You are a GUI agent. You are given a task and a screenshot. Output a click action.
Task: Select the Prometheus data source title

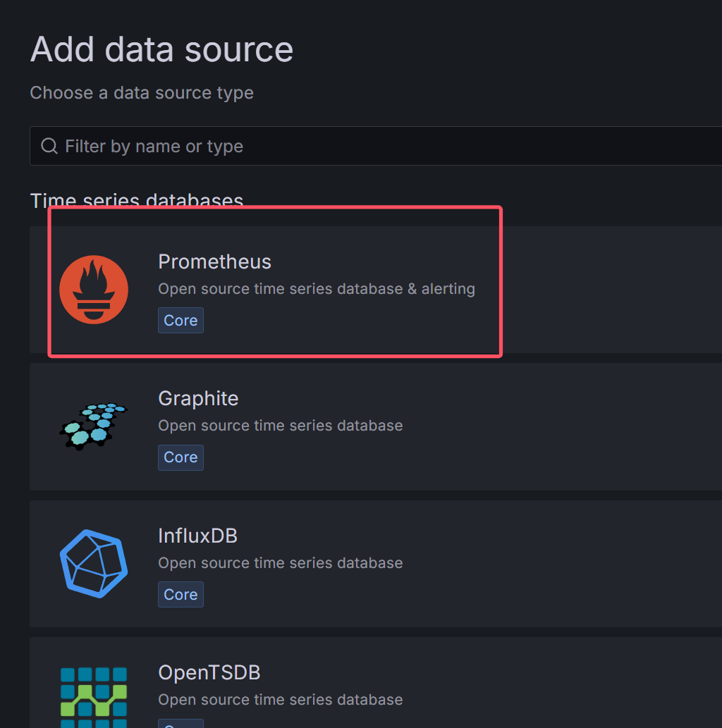click(x=214, y=261)
